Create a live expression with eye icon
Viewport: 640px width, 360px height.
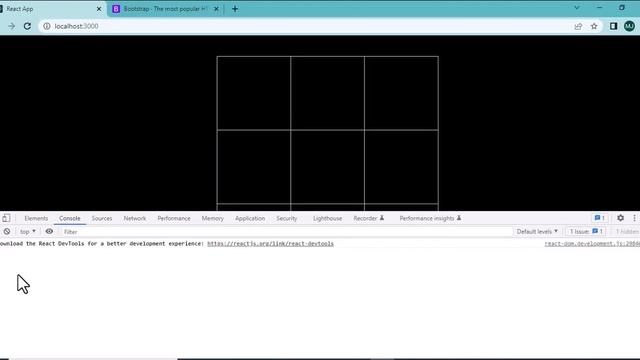49,231
